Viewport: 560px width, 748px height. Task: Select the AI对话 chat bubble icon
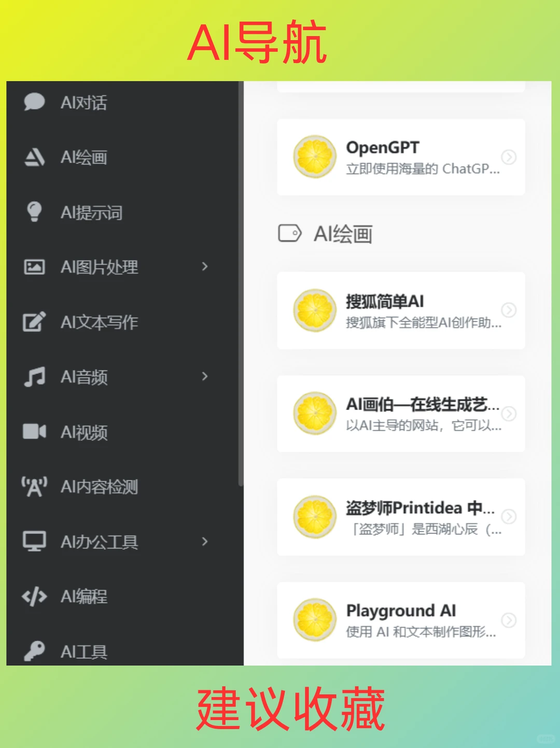(34, 102)
